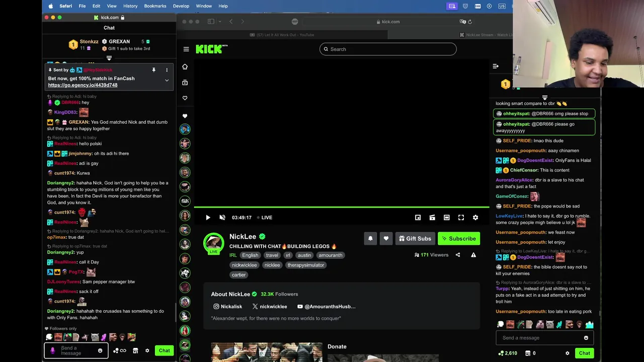This screenshot has height=362, width=644.
Task: Toggle theater mode on the player
Action: 446,218
